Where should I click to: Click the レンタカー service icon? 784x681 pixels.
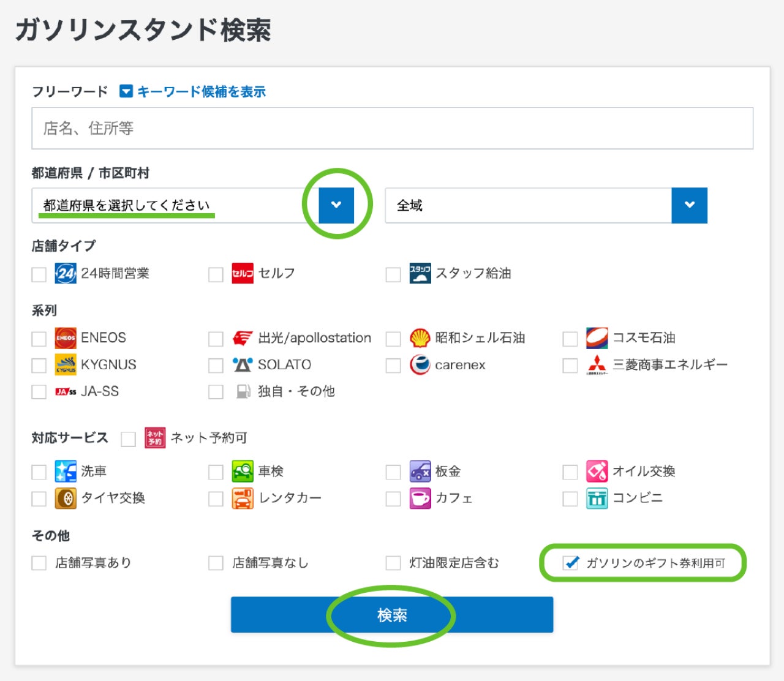tap(243, 499)
